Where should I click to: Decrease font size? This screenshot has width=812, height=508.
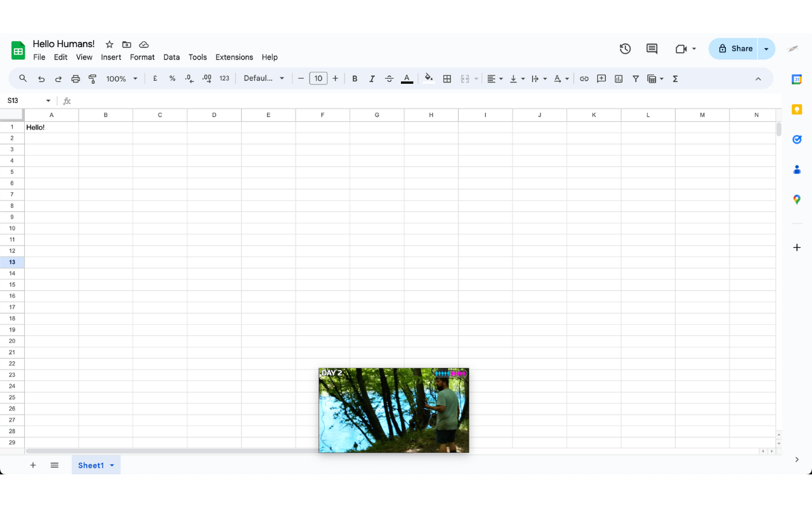pyautogui.click(x=301, y=79)
